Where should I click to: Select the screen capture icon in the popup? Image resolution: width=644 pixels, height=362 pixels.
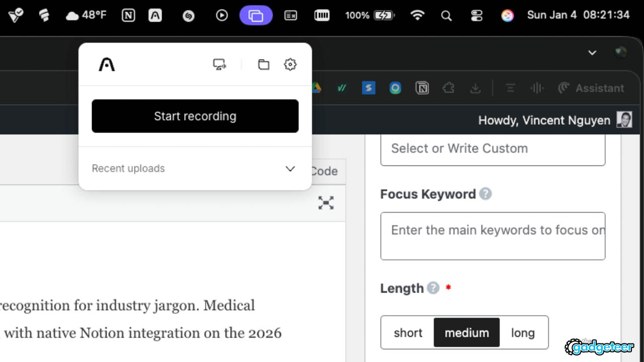pyautogui.click(x=219, y=64)
